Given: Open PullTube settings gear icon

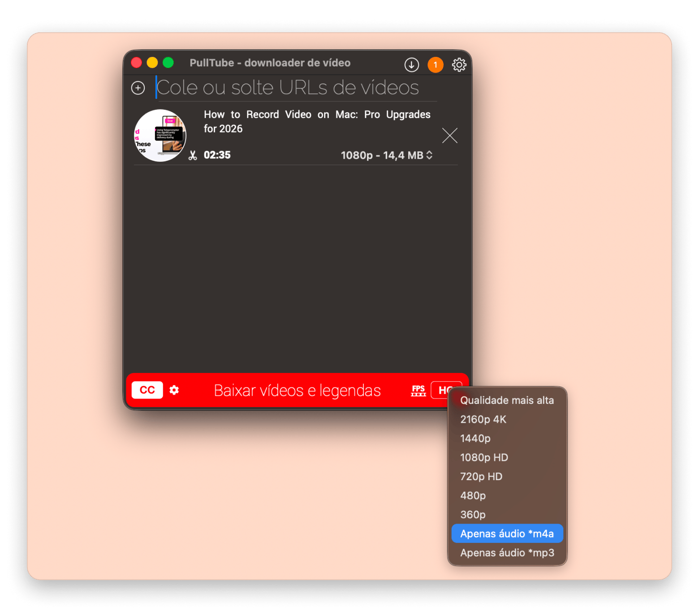Looking at the screenshot, I should pyautogui.click(x=459, y=65).
